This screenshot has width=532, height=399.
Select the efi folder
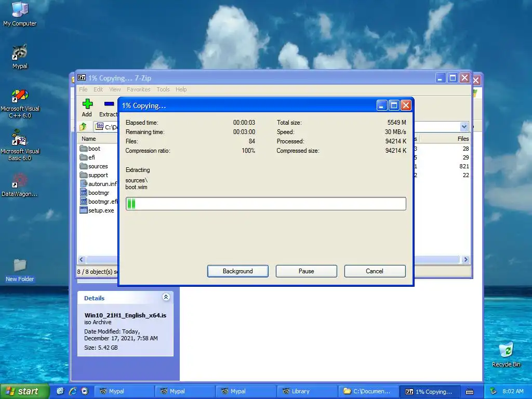point(87,157)
